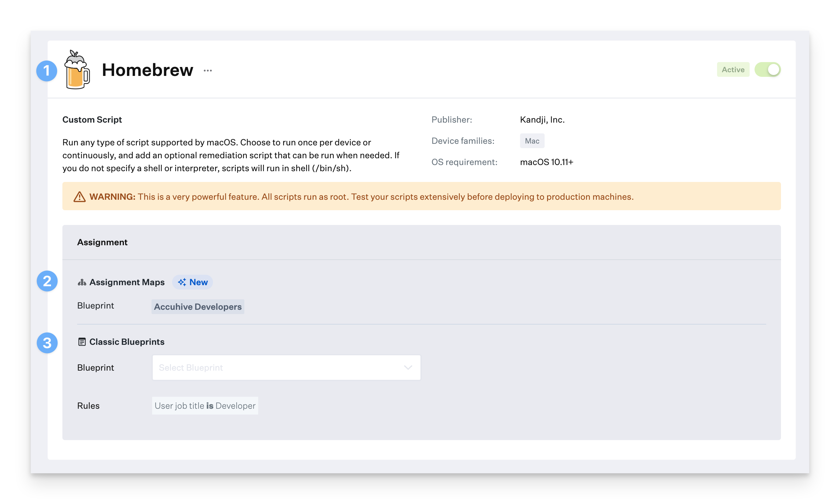The width and height of the screenshot is (840, 504).
Task: Click the blue number 1 marker
Action: pyautogui.click(x=47, y=71)
